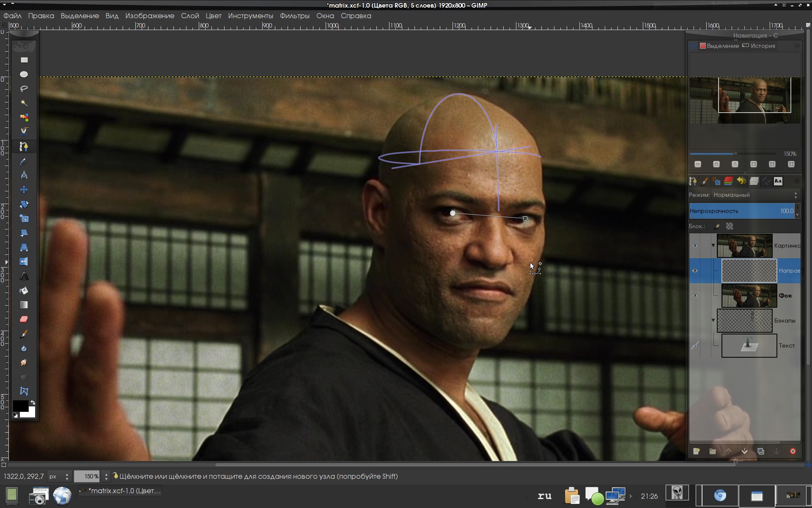The height and width of the screenshot is (508, 812).
Task: Select the Rectangle Select tool
Action: 24,60
